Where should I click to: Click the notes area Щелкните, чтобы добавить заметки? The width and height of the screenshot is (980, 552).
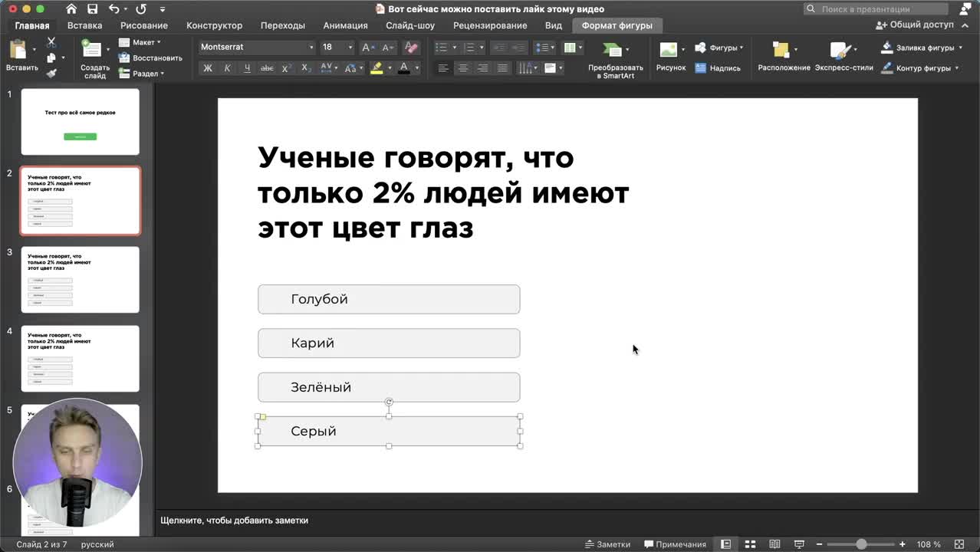tap(234, 521)
